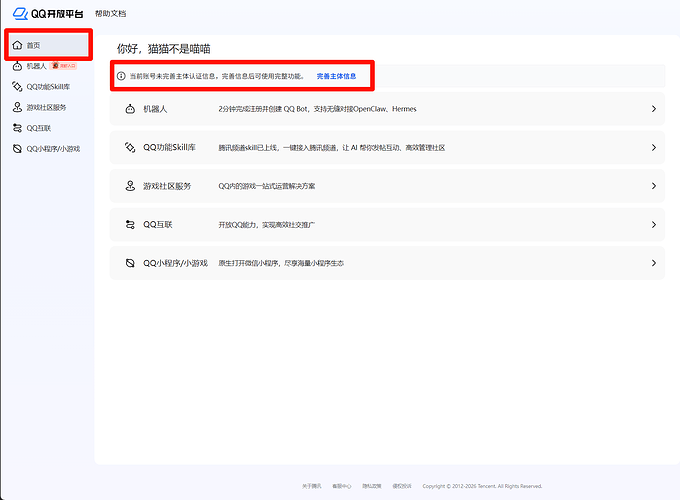Click the QQ小程序/小游戏 card title
The width and height of the screenshot is (680, 500).
click(x=176, y=263)
